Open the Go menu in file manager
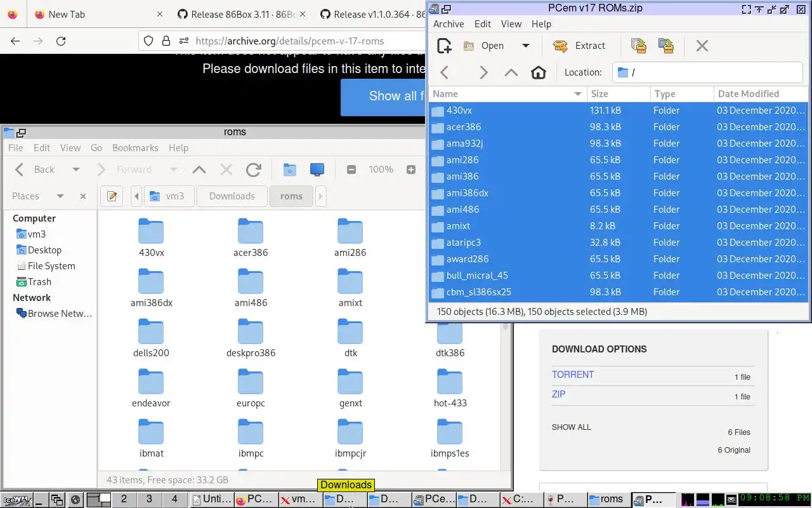Screen dimensions: 812x508 point(96,147)
